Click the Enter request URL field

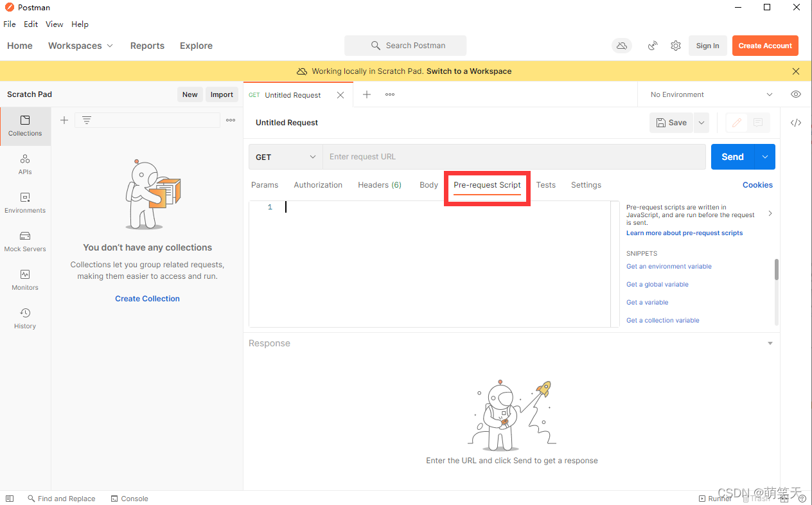click(514, 157)
